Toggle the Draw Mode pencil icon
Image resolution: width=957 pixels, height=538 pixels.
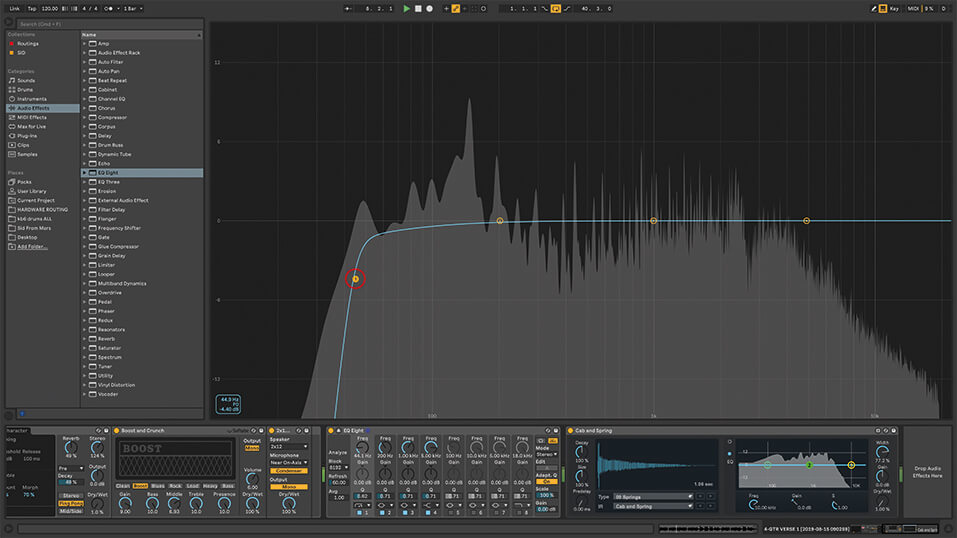(873, 9)
